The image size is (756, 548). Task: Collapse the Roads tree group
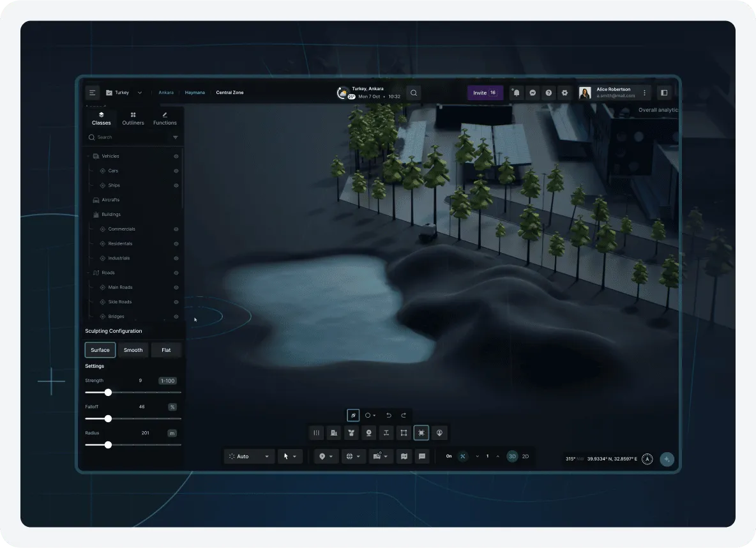(x=87, y=273)
